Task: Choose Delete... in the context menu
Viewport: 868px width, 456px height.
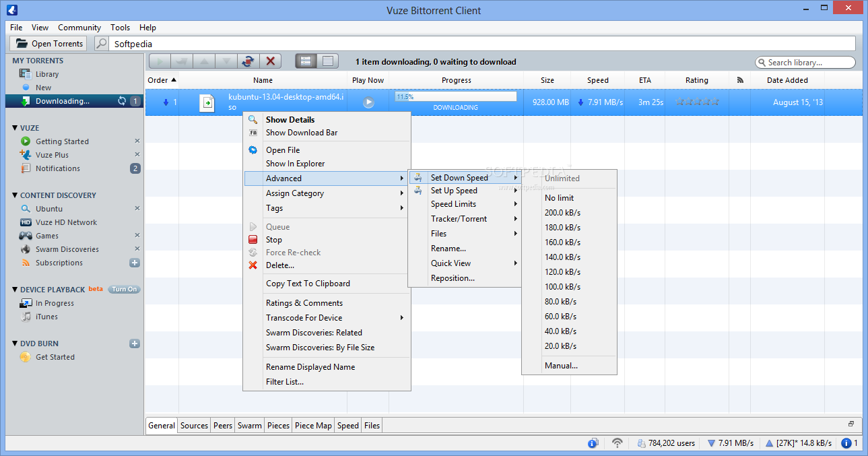Action: (x=327, y=265)
